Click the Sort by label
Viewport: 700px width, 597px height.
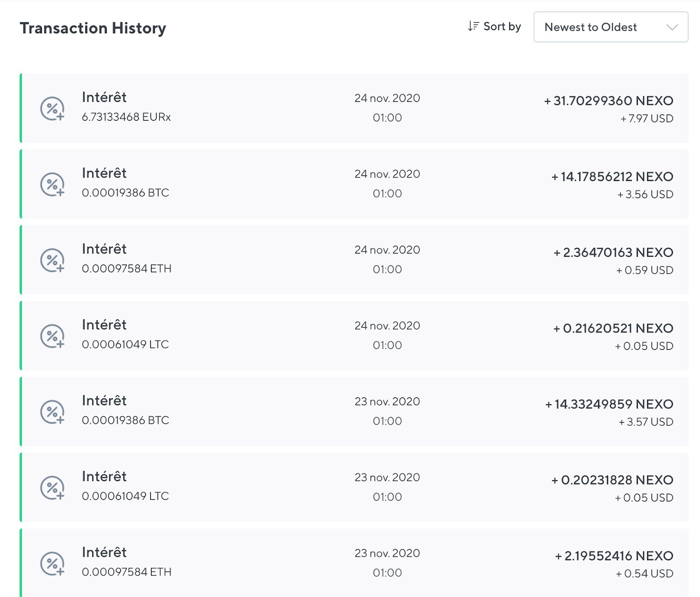(502, 27)
